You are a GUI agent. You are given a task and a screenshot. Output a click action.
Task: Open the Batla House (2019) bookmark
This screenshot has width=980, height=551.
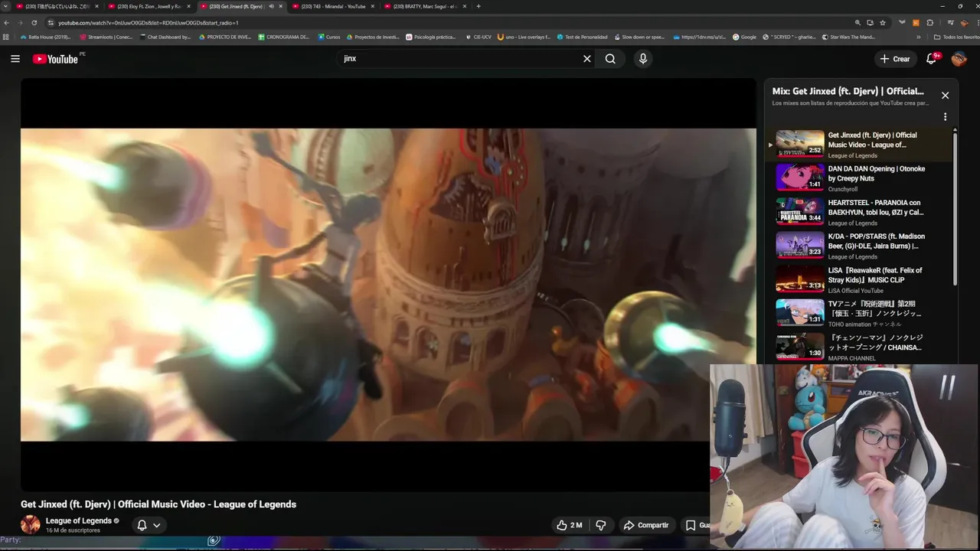click(x=45, y=37)
